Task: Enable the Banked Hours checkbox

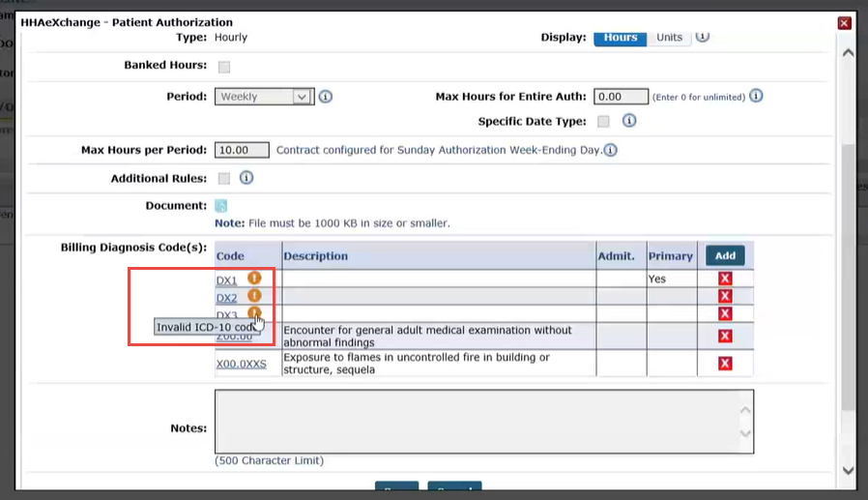Action: click(224, 67)
